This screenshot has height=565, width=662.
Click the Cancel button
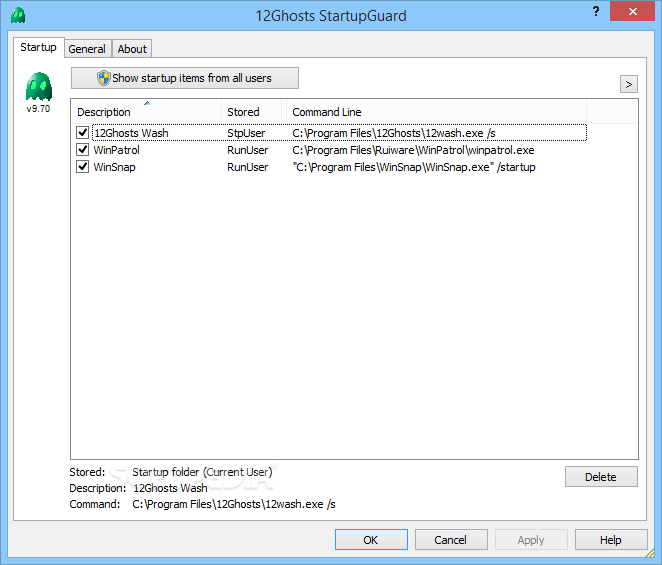click(x=451, y=540)
